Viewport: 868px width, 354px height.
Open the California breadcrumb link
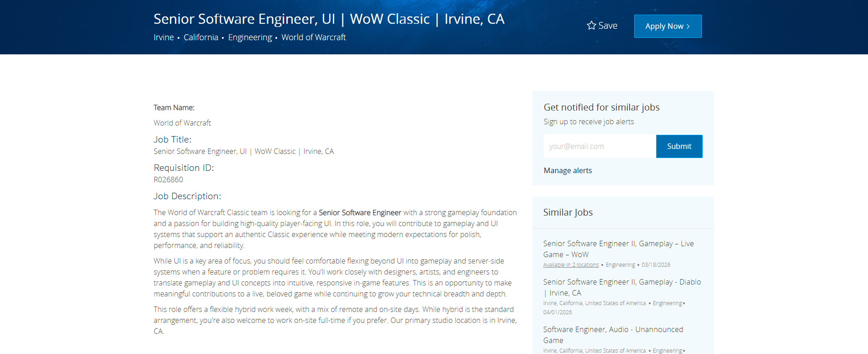[201, 37]
